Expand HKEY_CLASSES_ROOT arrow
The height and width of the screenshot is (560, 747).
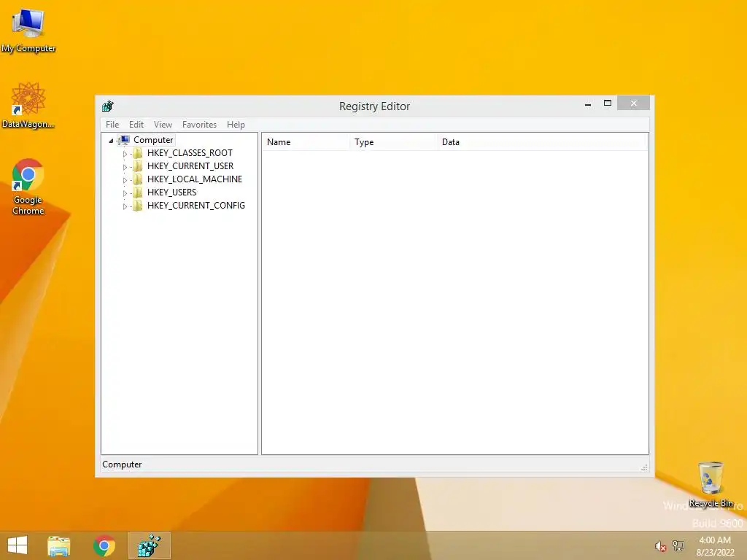point(125,154)
